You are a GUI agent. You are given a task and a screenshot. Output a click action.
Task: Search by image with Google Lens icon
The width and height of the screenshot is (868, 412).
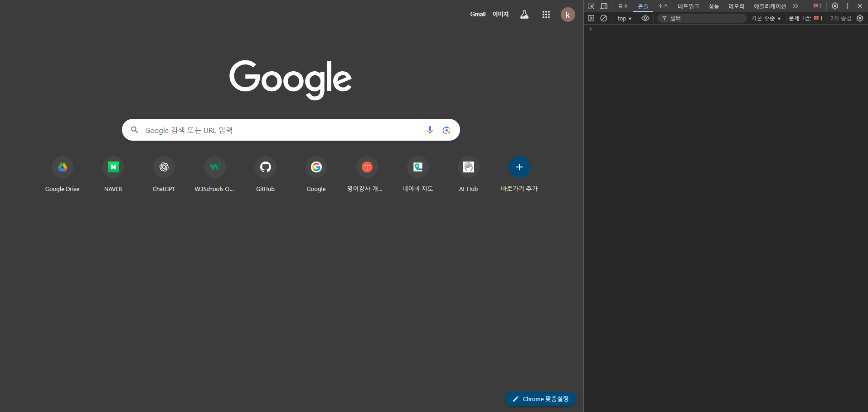point(446,130)
